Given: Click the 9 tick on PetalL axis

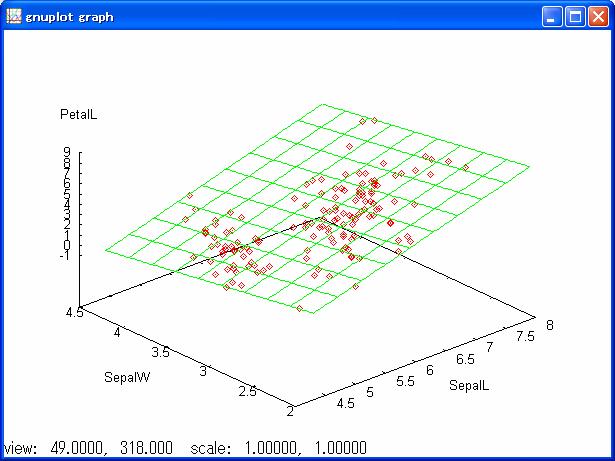Looking at the screenshot, I should point(65,154).
